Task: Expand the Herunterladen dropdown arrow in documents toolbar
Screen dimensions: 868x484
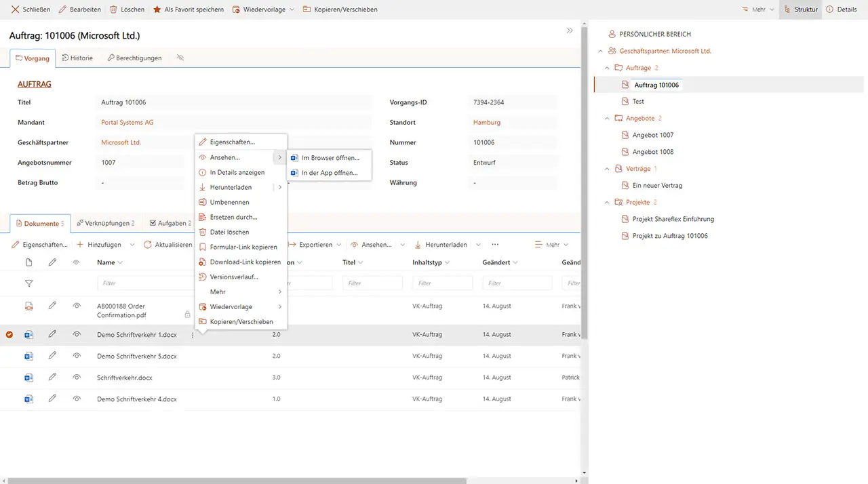Action: click(478, 245)
